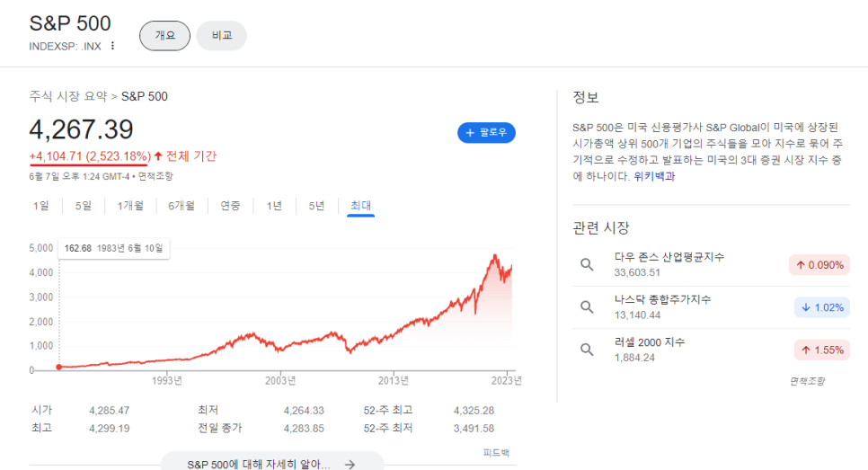
Task: Click the arrow icon on the S&P 500 learn more button
Action: tap(350, 464)
